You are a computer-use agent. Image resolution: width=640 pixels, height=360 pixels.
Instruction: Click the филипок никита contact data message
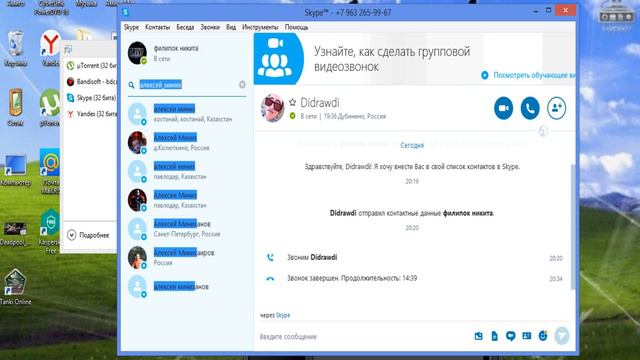point(412,213)
